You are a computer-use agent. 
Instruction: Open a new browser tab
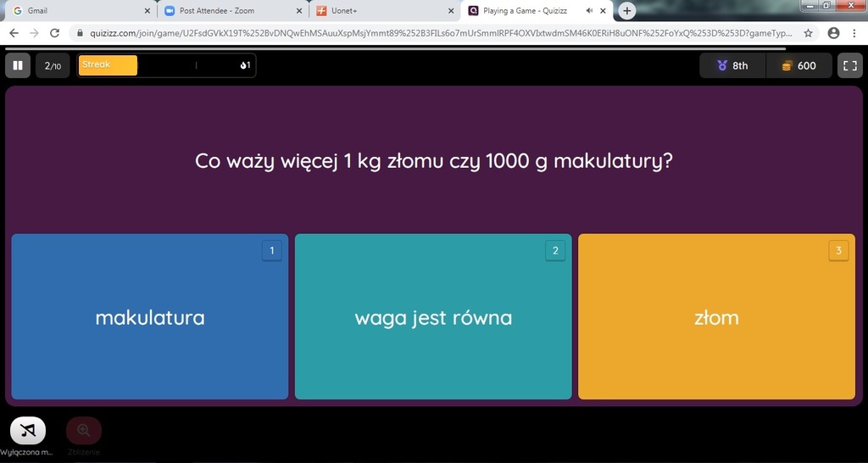point(627,11)
